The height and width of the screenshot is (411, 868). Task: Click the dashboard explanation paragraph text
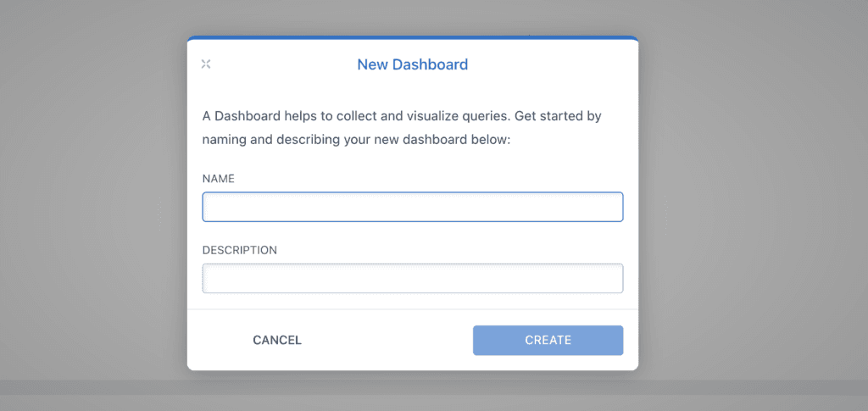(x=402, y=128)
